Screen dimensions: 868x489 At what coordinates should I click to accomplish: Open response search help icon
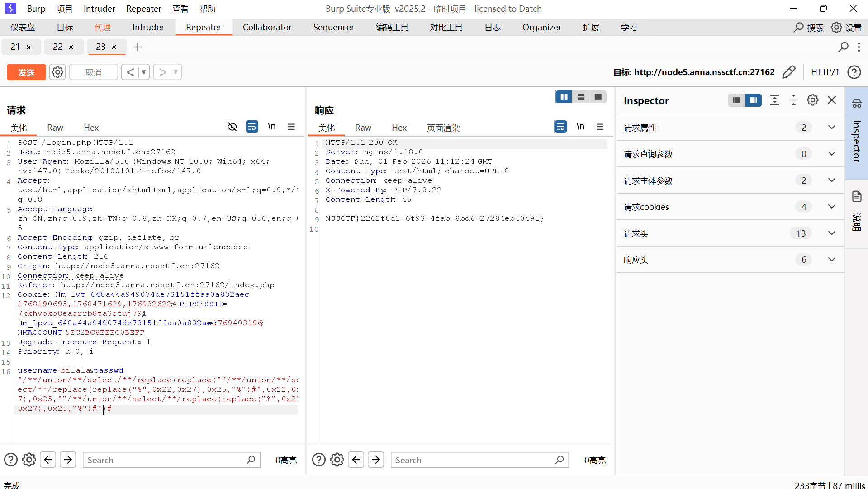[319, 460]
